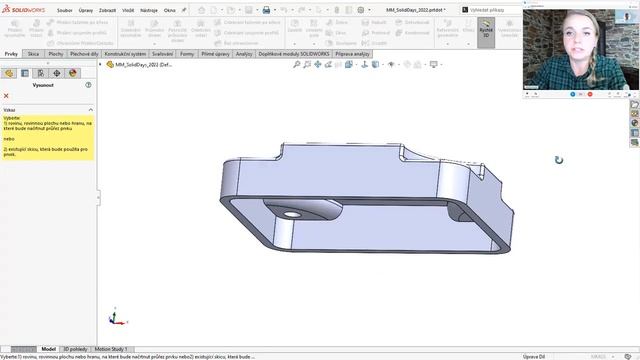
Task: Switch to the Plechové díly tab
Action: (x=84, y=54)
